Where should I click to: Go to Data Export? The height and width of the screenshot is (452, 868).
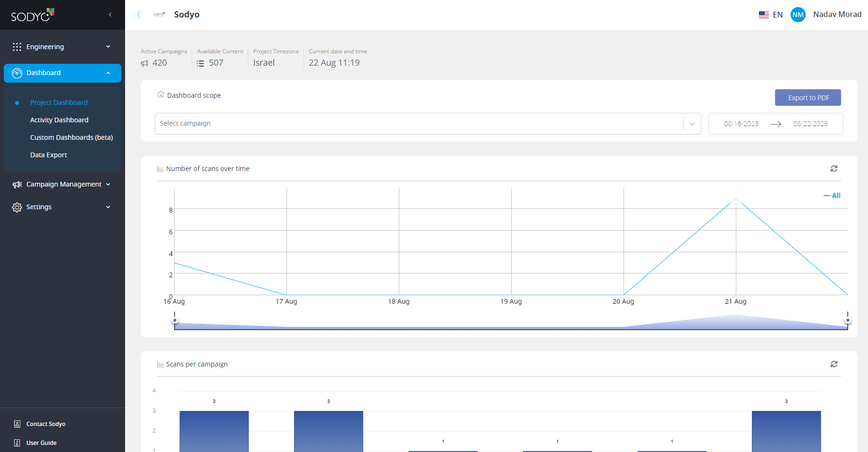point(49,155)
